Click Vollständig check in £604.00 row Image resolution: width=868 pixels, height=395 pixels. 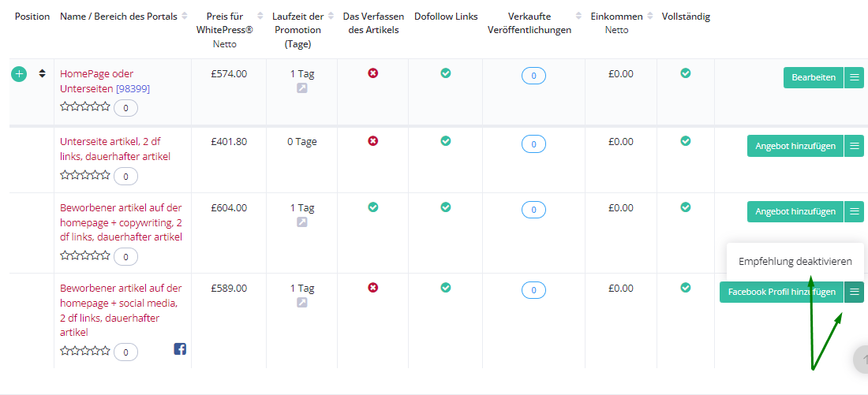click(x=685, y=207)
